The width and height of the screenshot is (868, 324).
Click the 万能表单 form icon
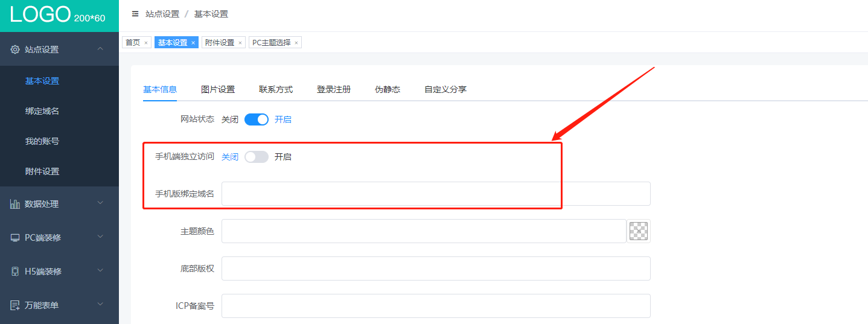pyautogui.click(x=15, y=305)
